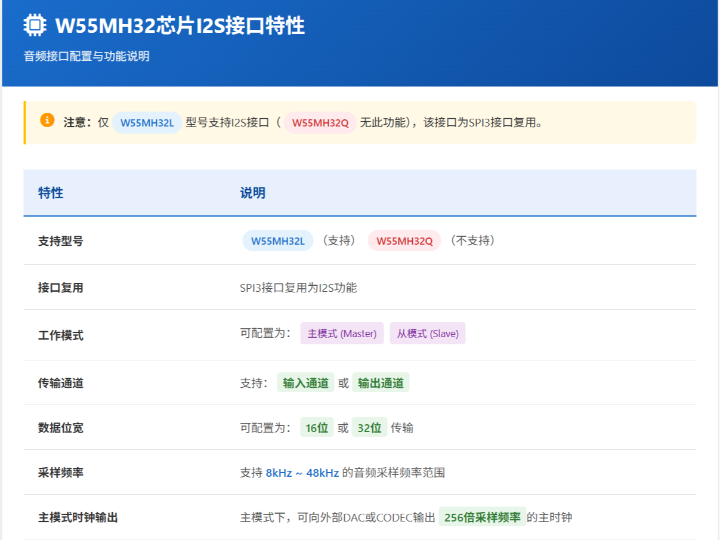Click the 接口复用 row label
The image size is (720, 540).
point(60,288)
